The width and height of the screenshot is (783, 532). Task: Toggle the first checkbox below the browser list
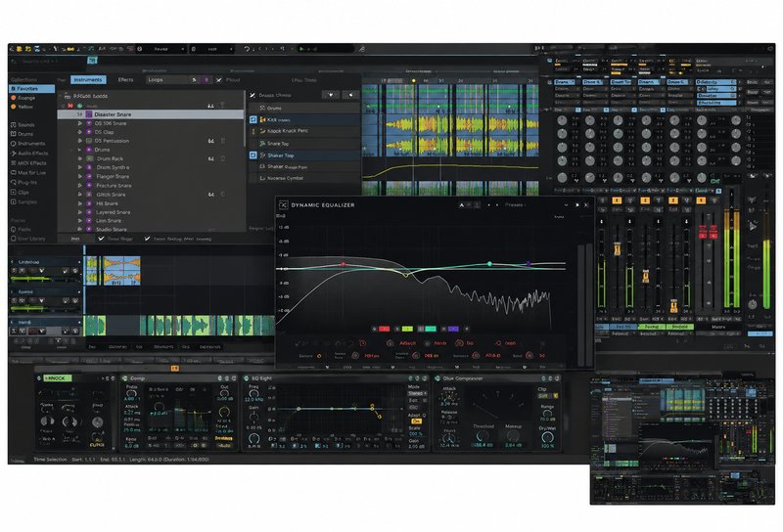tap(102, 239)
